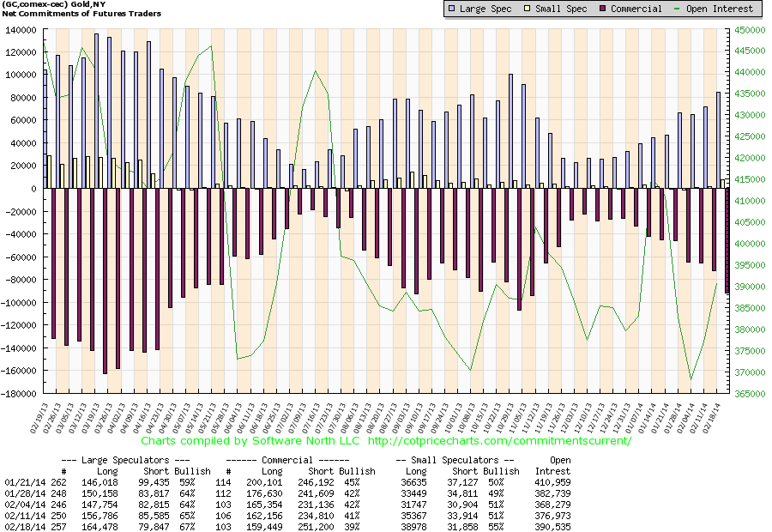Image resolution: width=772 pixels, height=532 pixels.
Task: Open the cotpricecharts.com commitmentscurrent link
Action: pyautogui.click(x=500, y=441)
